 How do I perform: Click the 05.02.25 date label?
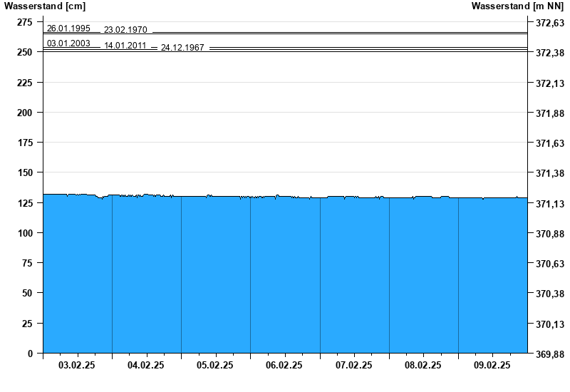click(215, 365)
